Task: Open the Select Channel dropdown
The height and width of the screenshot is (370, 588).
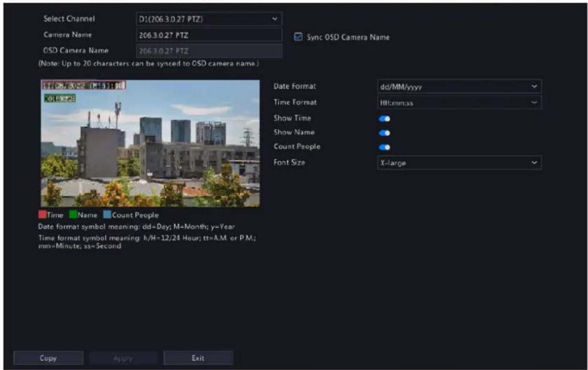Action: pyautogui.click(x=209, y=19)
